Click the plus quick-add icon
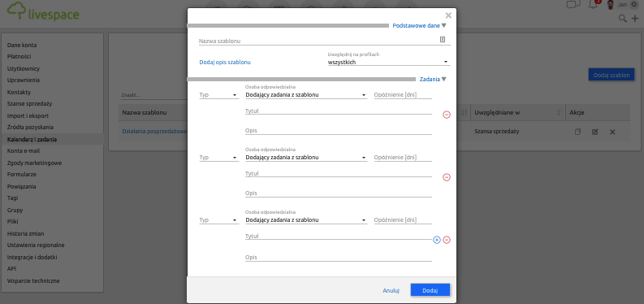The width and height of the screenshot is (644, 304). (635, 18)
